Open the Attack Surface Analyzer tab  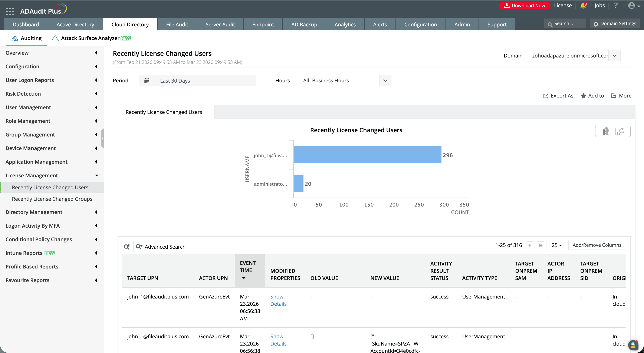point(91,38)
